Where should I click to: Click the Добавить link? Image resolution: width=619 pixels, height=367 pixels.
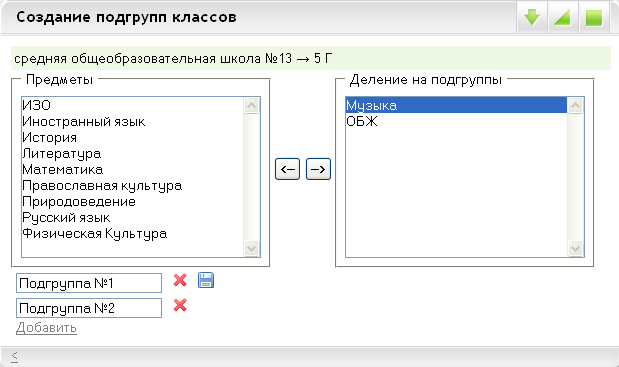click(x=46, y=328)
